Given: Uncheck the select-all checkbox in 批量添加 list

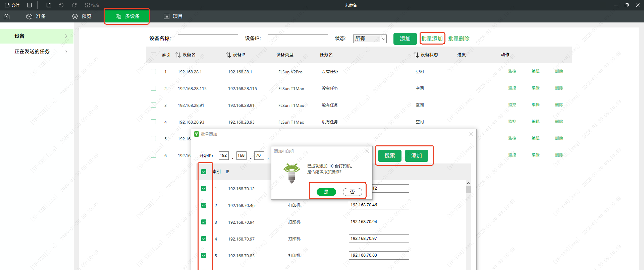Looking at the screenshot, I should (204, 172).
